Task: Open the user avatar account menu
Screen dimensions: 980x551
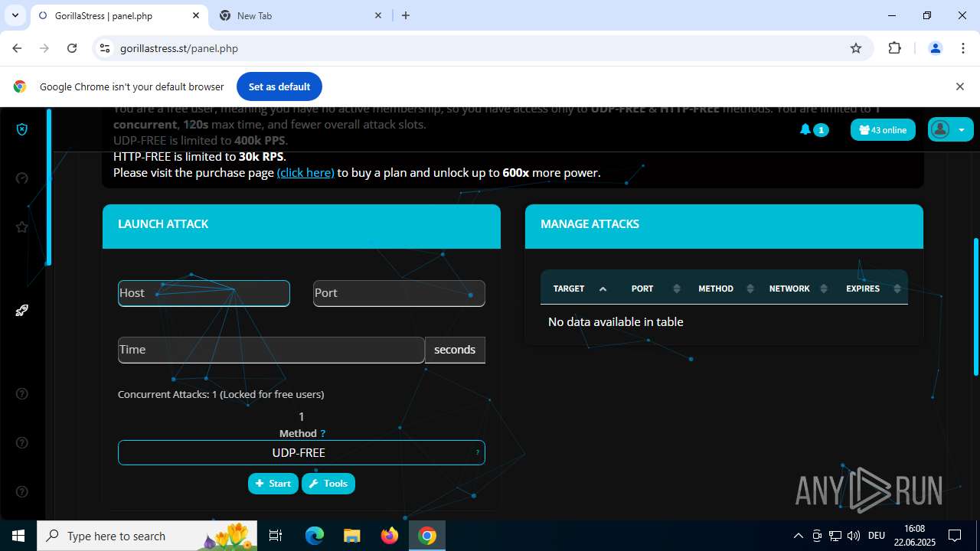Action: pyautogui.click(x=950, y=130)
